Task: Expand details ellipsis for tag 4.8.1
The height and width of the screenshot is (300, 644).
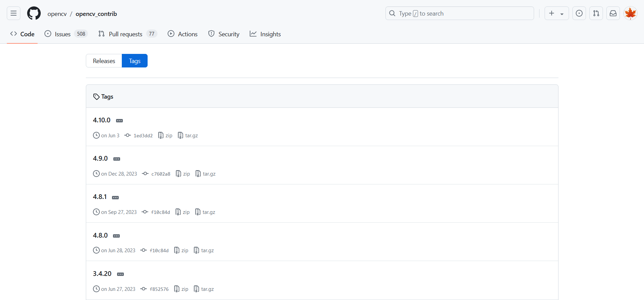Action: click(x=115, y=198)
